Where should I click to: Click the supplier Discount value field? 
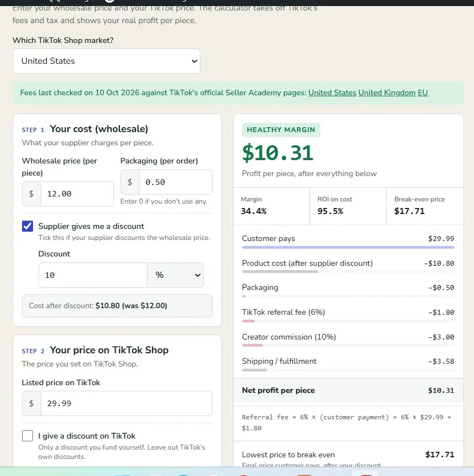point(93,275)
